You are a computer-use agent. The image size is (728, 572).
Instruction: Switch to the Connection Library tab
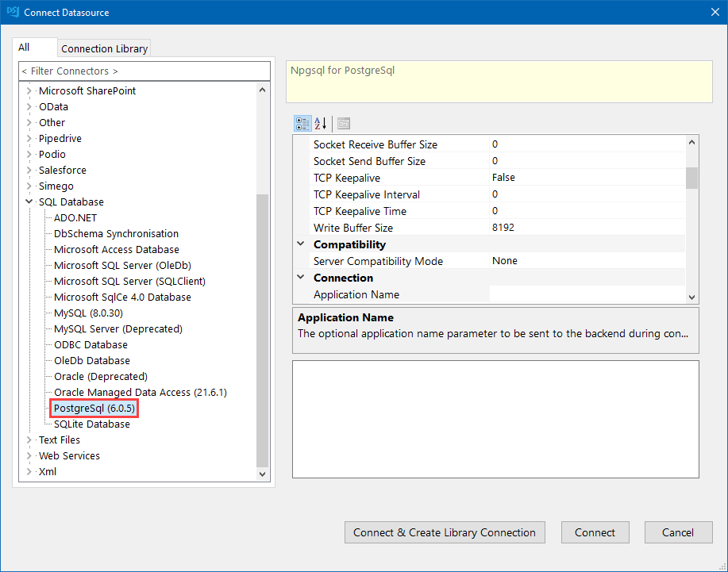click(x=105, y=48)
